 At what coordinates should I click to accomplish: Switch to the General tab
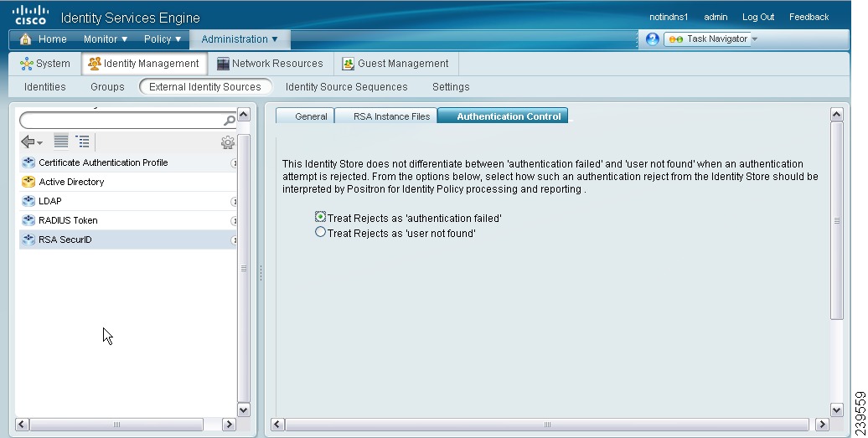(x=305, y=116)
